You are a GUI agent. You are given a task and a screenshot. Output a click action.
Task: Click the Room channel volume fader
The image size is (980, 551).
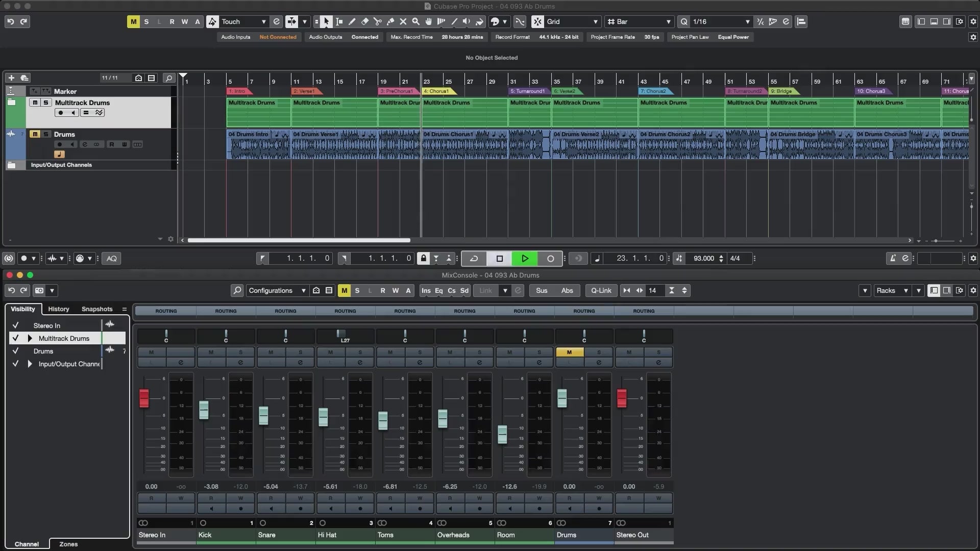click(x=502, y=434)
